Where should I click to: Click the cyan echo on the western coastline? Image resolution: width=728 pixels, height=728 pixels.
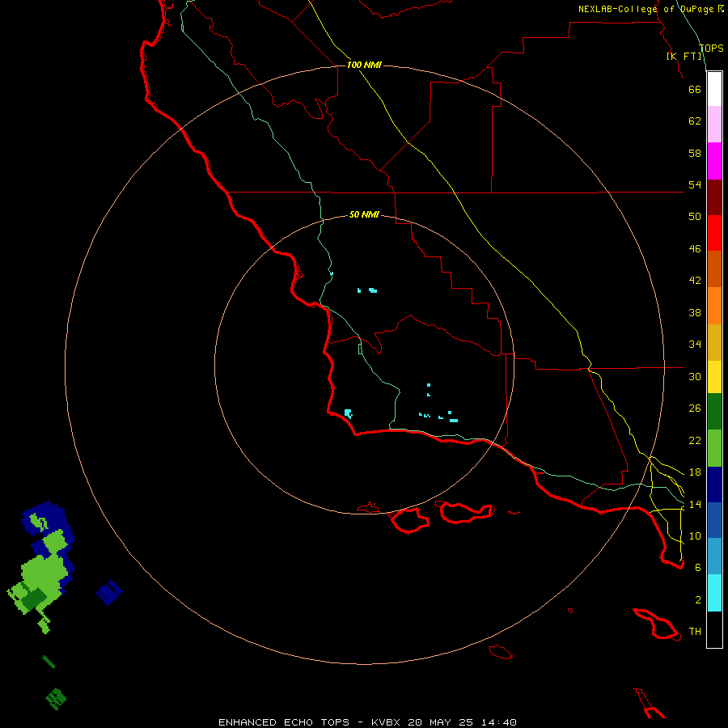(x=348, y=413)
